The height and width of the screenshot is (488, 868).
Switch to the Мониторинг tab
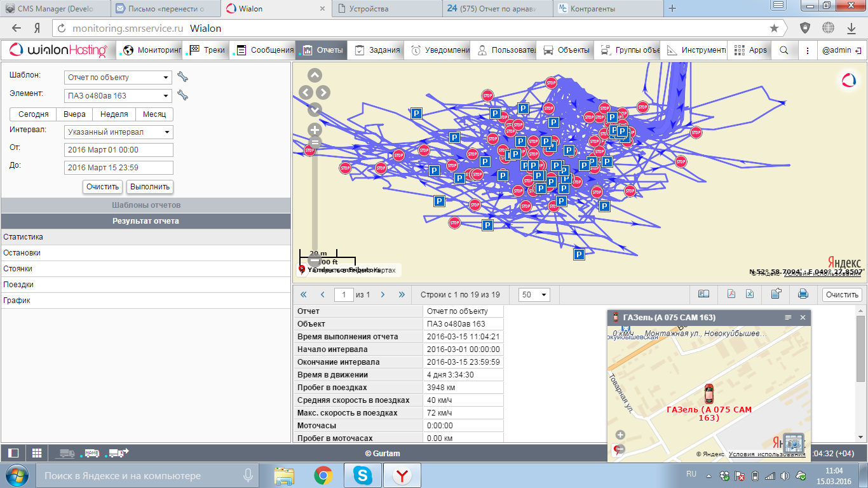pyautogui.click(x=151, y=50)
